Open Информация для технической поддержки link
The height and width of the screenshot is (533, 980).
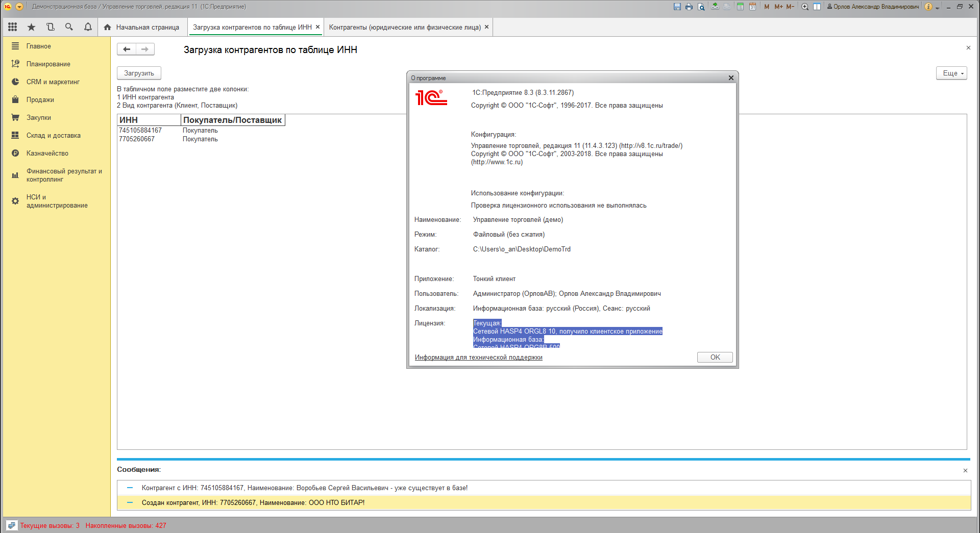478,357
